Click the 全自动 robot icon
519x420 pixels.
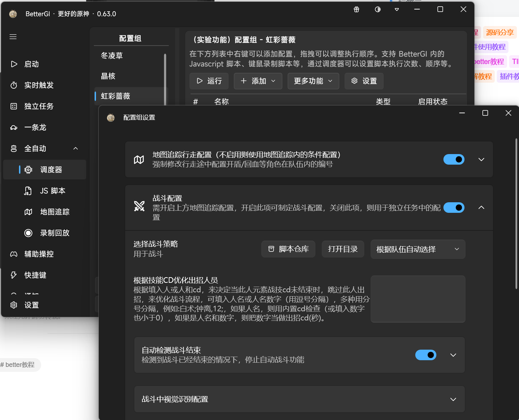click(14, 148)
